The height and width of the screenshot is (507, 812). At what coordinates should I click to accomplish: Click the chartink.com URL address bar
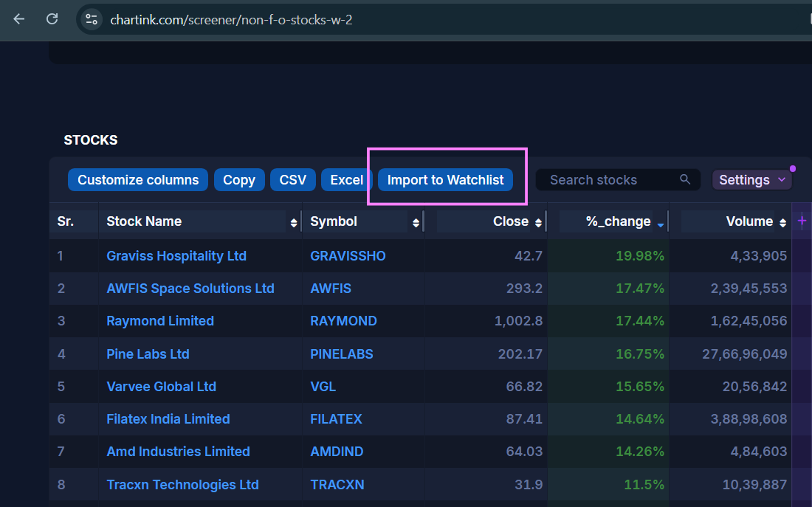(231, 20)
